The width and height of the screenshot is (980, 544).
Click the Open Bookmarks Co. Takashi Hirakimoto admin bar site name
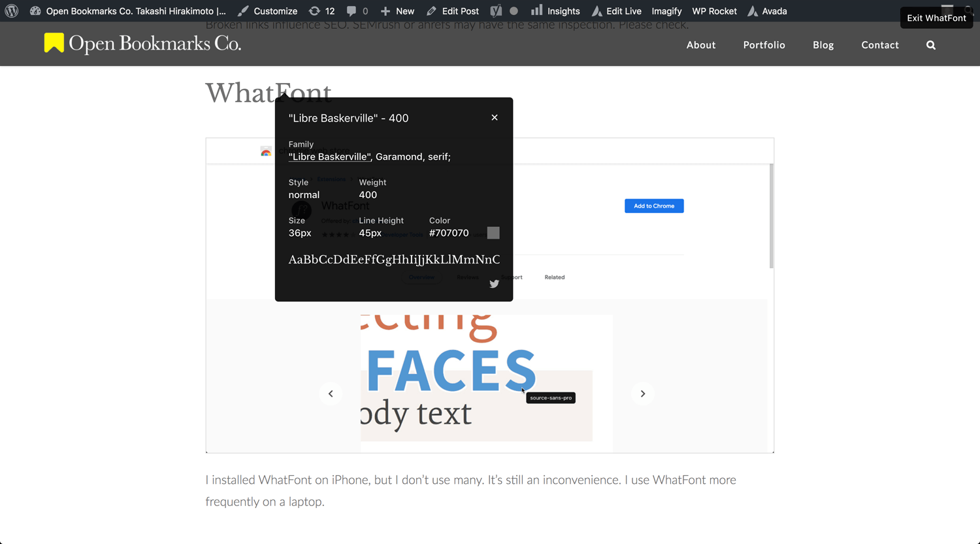(136, 11)
